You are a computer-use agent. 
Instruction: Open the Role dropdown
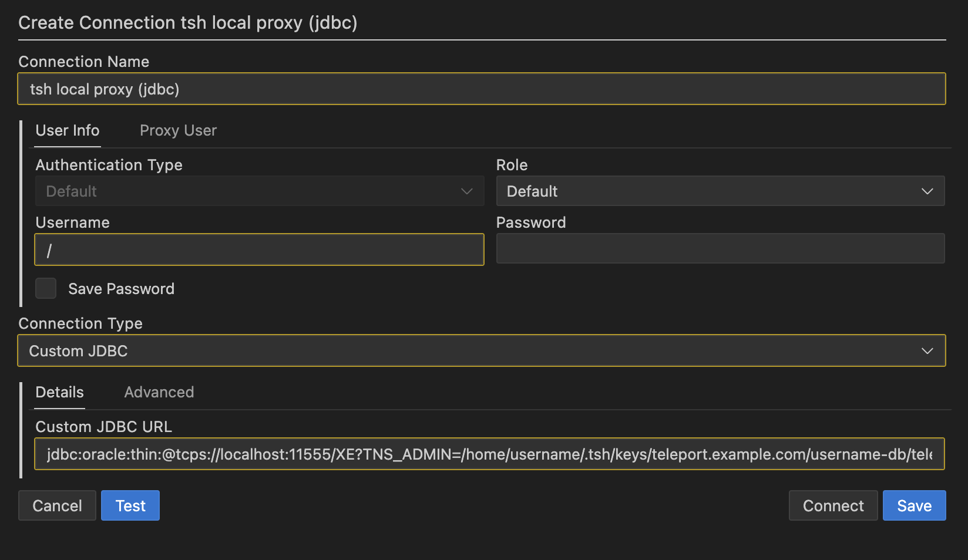tap(720, 191)
